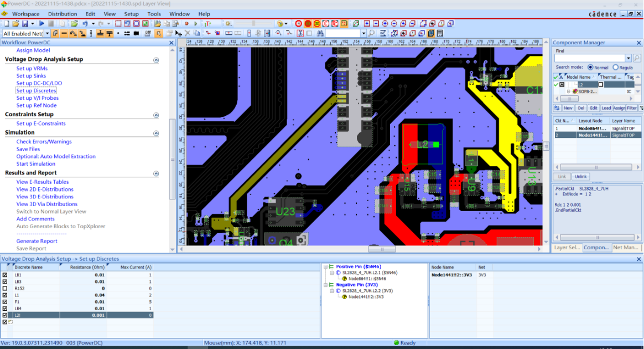Image resolution: width=644 pixels, height=349 pixels.
Task: Save workspace using the floppy disk icon
Action: (x=25, y=23)
